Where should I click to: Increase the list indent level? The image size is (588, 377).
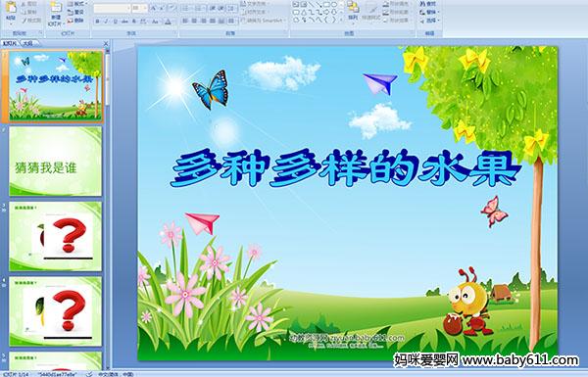(x=221, y=8)
